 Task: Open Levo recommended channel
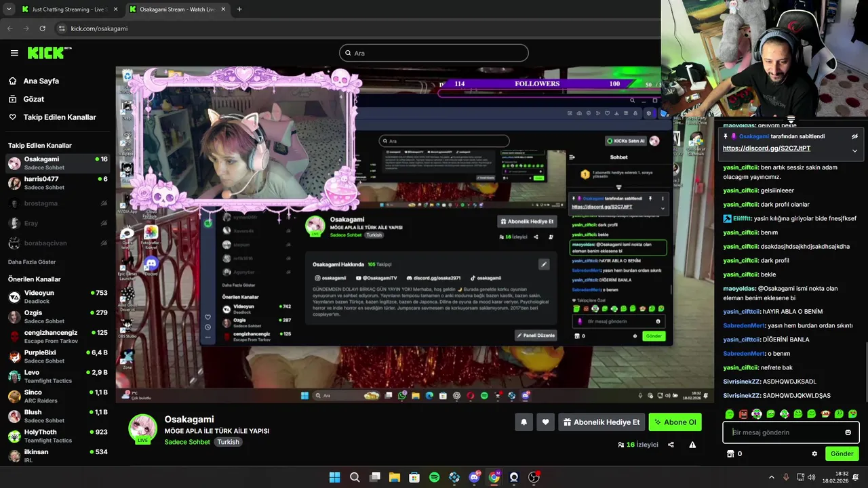(x=58, y=376)
